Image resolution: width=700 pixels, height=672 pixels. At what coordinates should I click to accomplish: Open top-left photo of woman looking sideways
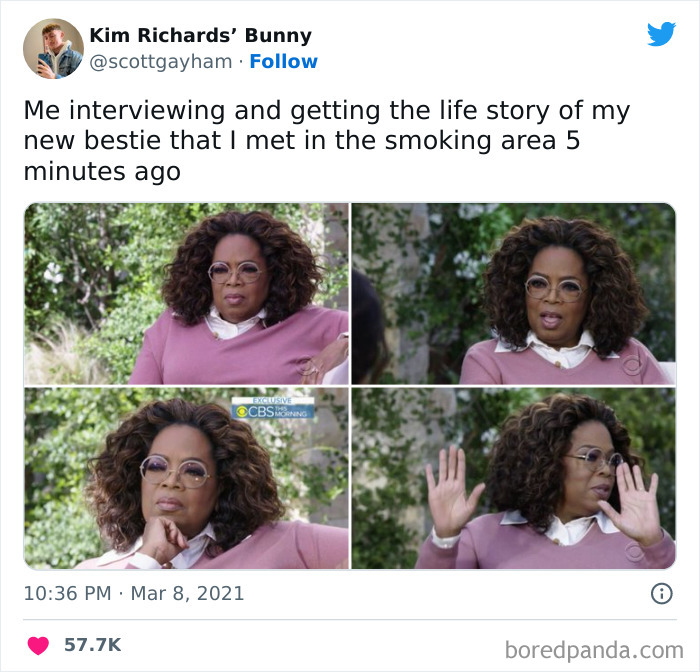point(186,293)
